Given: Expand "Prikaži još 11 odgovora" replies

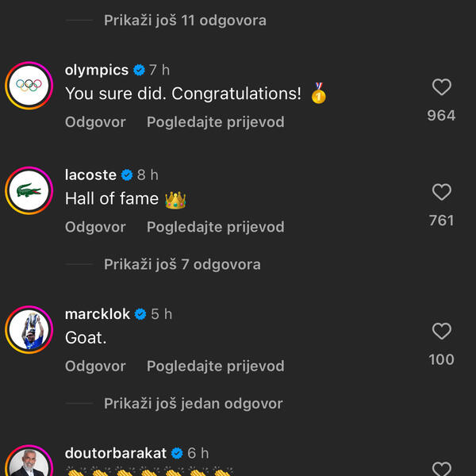Looking at the screenshot, I should coord(185,21).
